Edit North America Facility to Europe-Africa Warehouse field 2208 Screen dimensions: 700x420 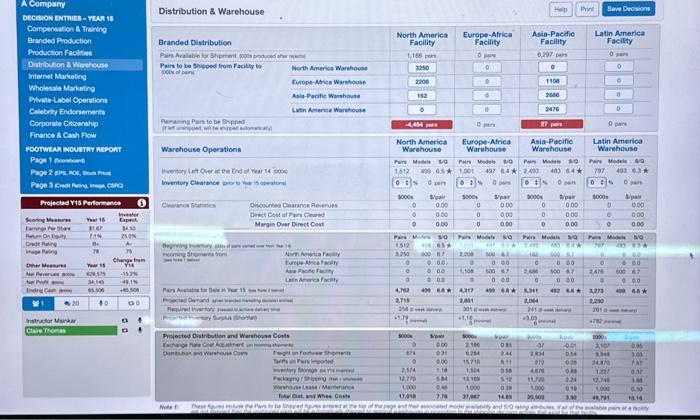tap(422, 82)
